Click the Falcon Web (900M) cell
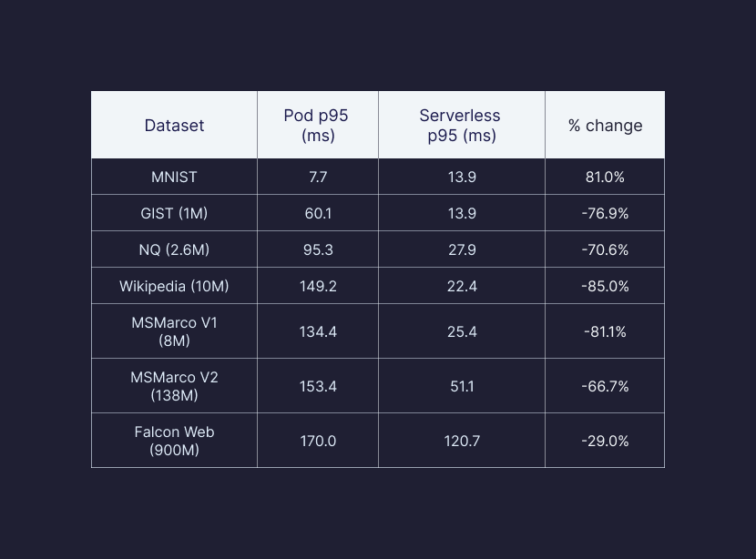The height and width of the screenshot is (559, 756). click(174, 441)
